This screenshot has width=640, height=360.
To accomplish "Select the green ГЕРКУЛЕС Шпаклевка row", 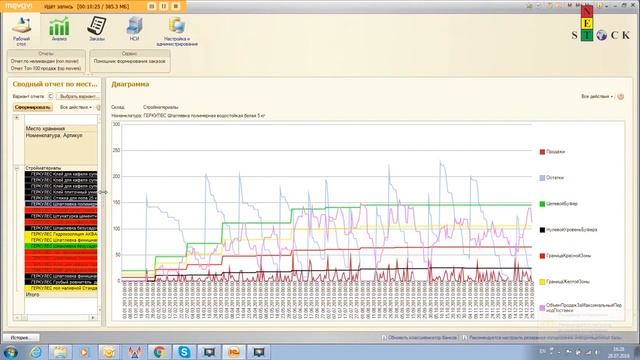I will click(x=60, y=246).
